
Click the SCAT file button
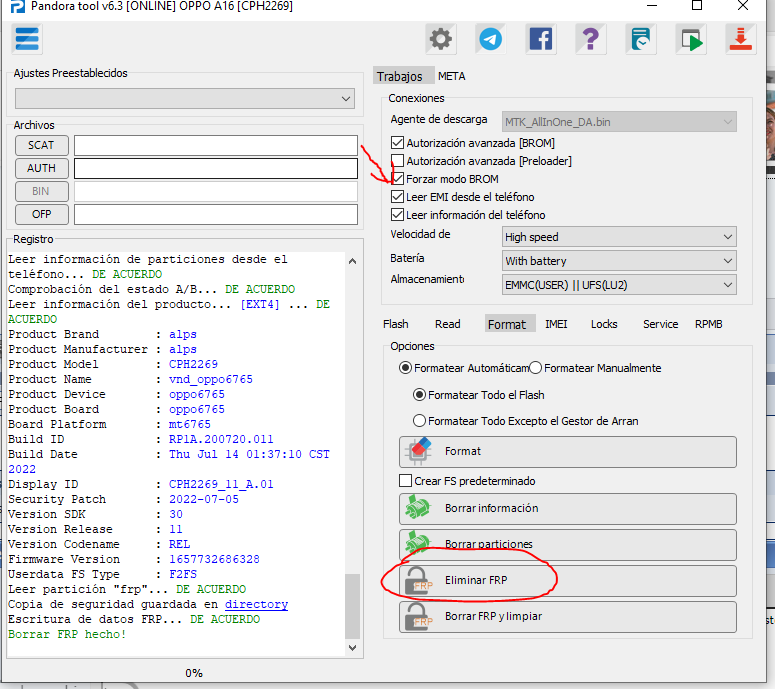(x=42, y=145)
